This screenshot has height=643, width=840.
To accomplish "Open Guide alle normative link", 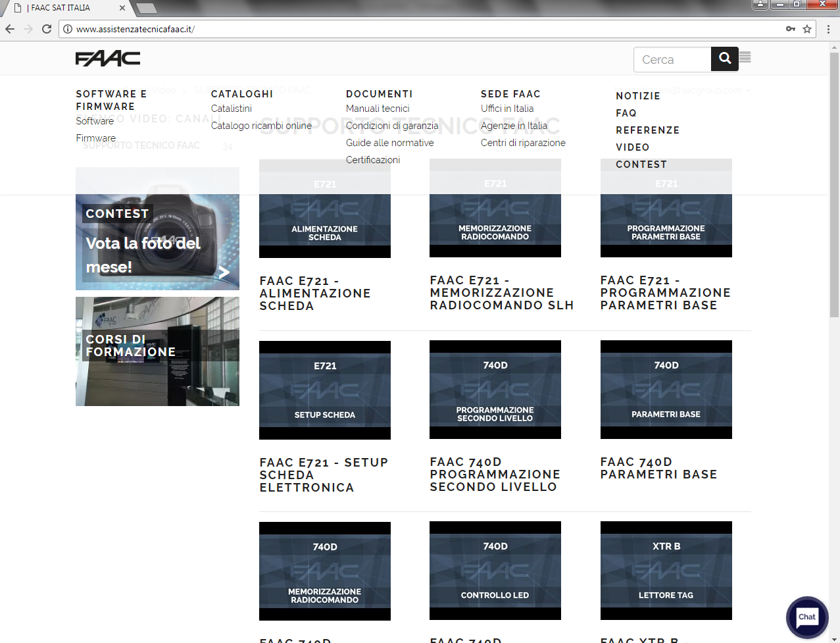I will pyautogui.click(x=389, y=143).
